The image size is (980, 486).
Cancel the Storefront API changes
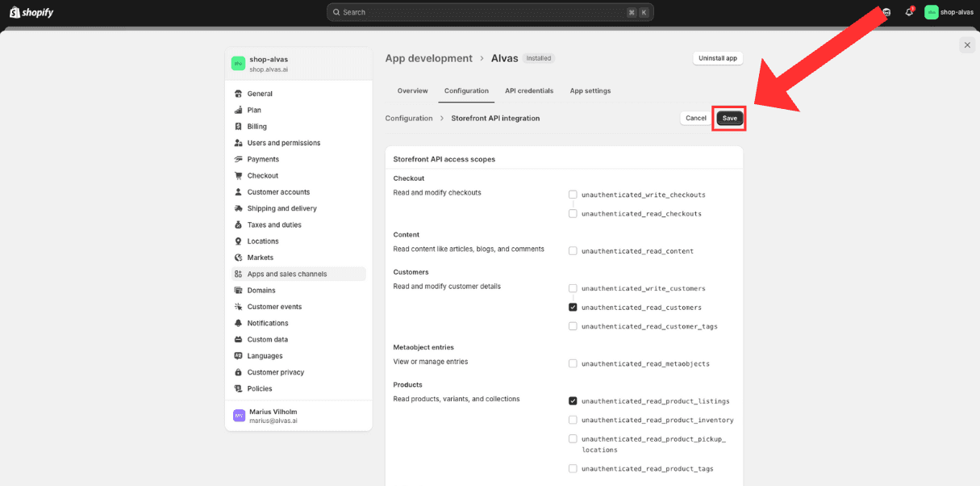[x=696, y=118]
